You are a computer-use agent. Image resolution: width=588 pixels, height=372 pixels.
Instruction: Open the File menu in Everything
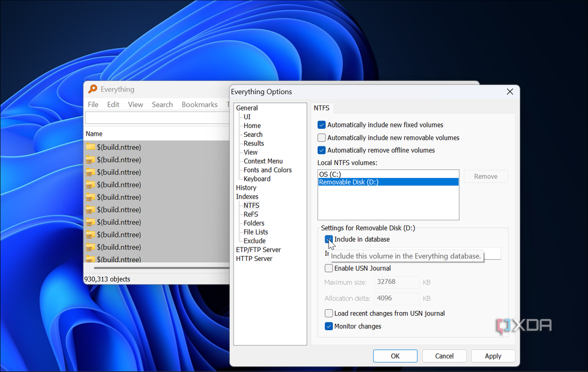pos(93,105)
